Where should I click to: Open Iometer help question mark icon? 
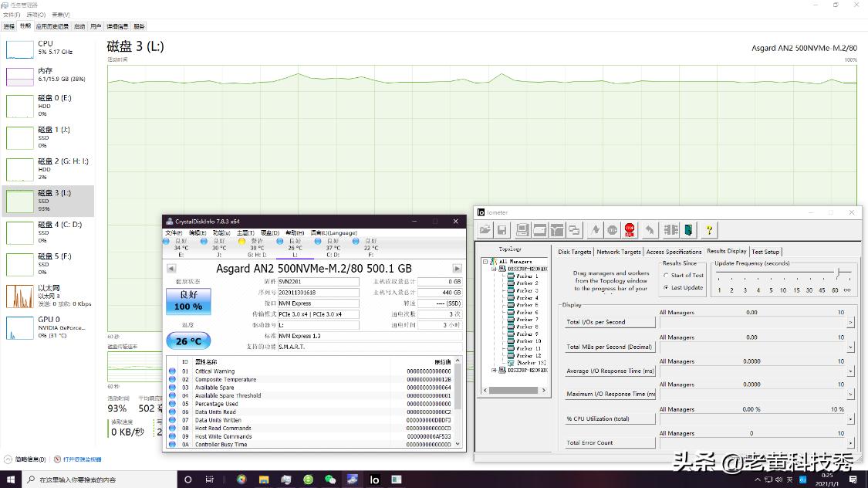[709, 229]
